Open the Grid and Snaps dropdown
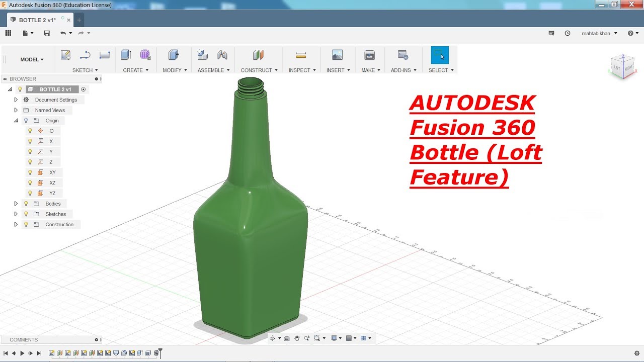The image size is (644, 362). pos(351,338)
